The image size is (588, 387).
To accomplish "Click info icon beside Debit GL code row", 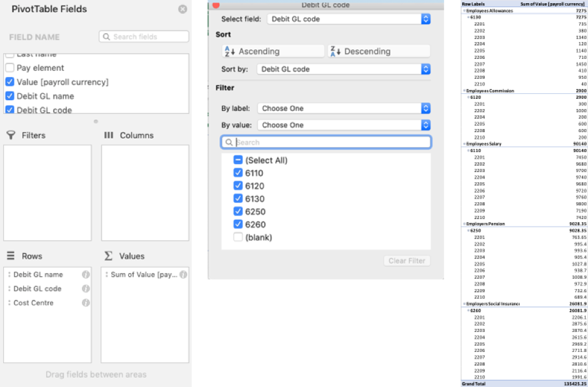I will (86, 289).
